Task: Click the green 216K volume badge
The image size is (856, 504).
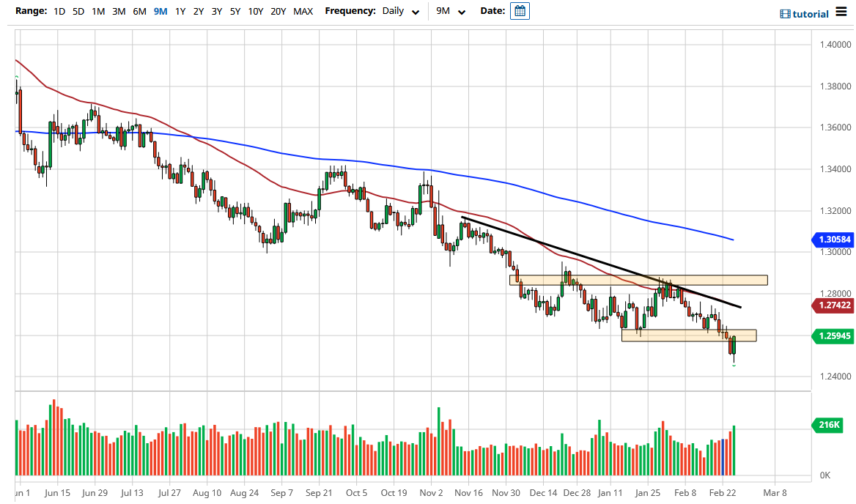Action: point(830,425)
